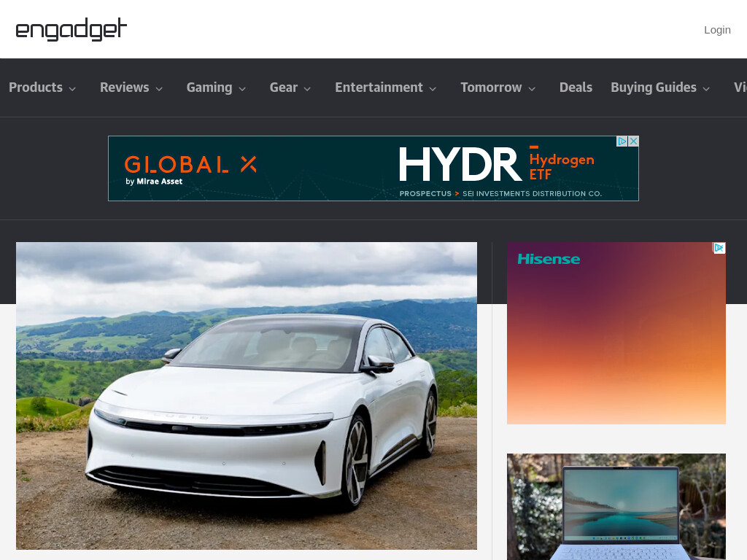
Task: Open the Buying Guides menu
Action: pos(654,87)
